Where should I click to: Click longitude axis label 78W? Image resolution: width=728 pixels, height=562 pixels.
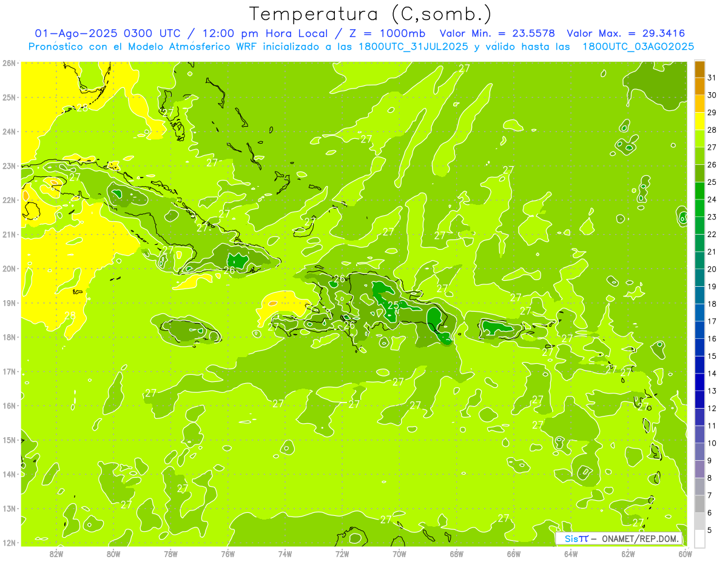170,554
